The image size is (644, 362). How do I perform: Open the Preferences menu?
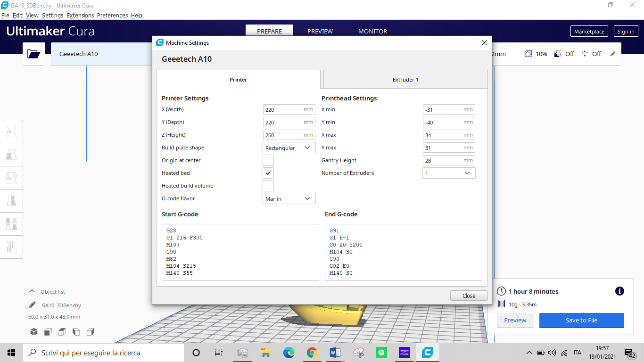(x=112, y=15)
